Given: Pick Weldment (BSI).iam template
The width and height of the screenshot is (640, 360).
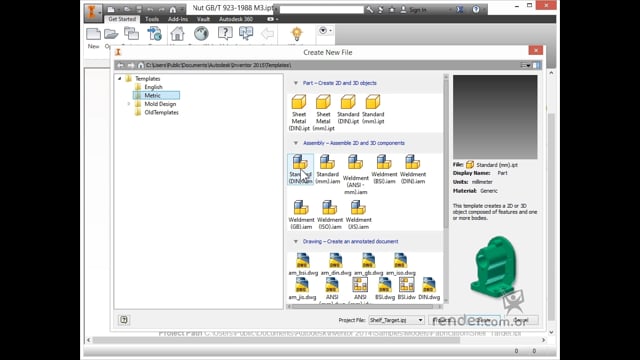Looking at the screenshot, I should 384,169.
